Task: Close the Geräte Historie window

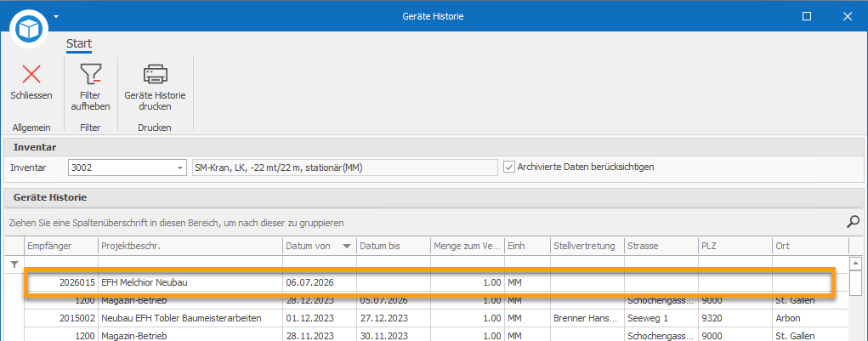Action: pos(848,17)
